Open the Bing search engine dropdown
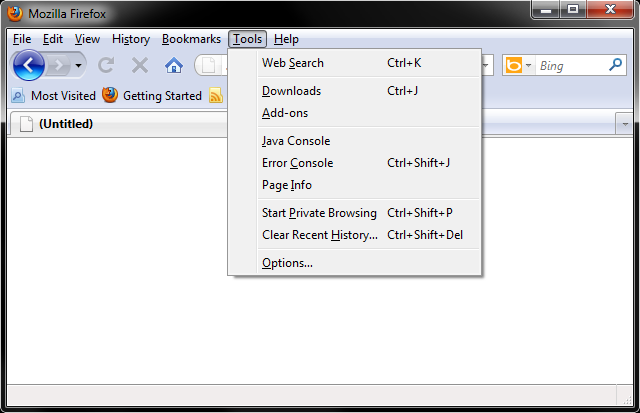The height and width of the screenshot is (413, 640). click(x=528, y=65)
